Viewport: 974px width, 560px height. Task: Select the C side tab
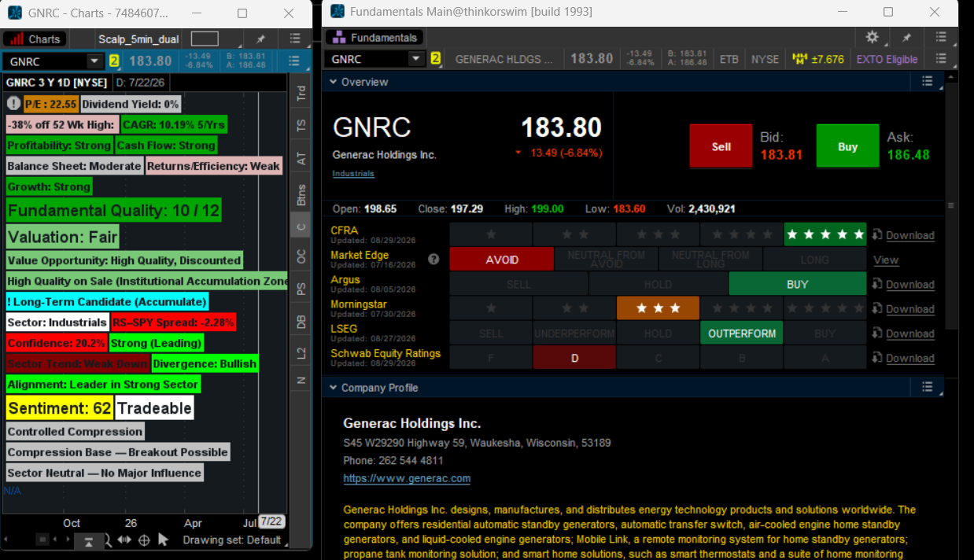coord(301,227)
